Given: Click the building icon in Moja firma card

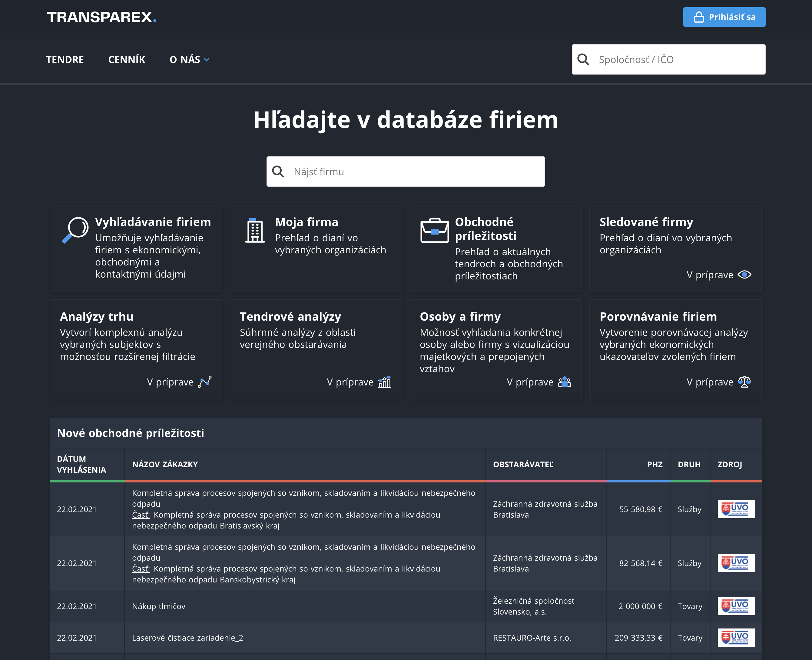Looking at the screenshot, I should point(255,230).
